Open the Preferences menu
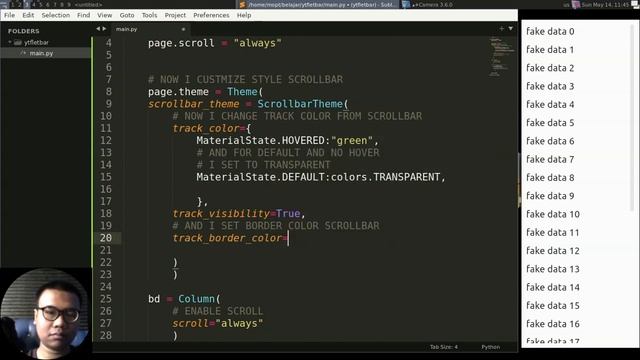 click(x=211, y=15)
